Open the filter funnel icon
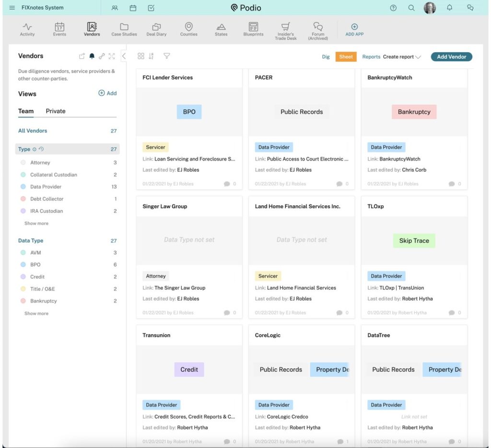The width and height of the screenshot is (491, 448). pyautogui.click(x=166, y=56)
